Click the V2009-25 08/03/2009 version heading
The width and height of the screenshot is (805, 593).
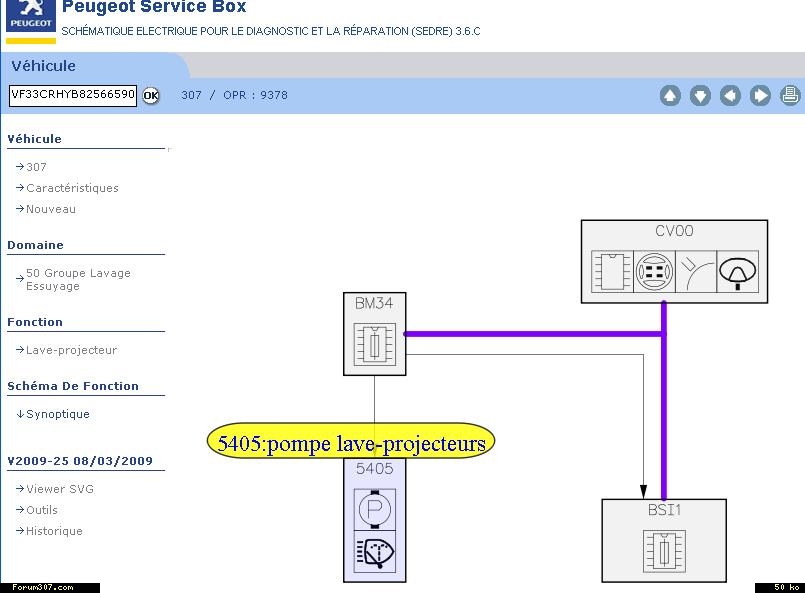coord(80,461)
